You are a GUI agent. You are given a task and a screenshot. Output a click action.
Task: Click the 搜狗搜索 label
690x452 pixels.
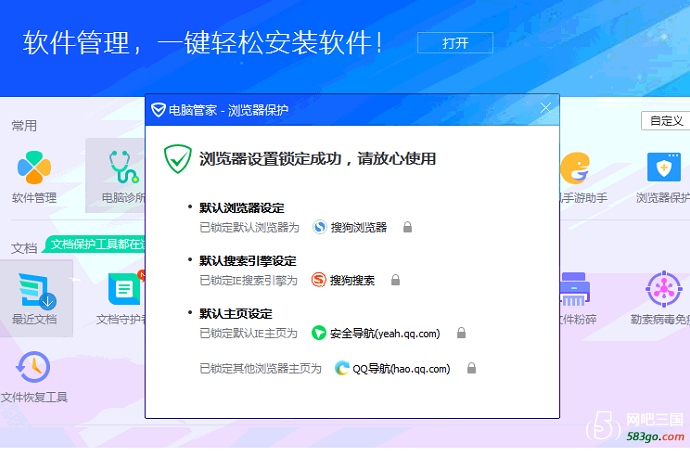click(352, 280)
